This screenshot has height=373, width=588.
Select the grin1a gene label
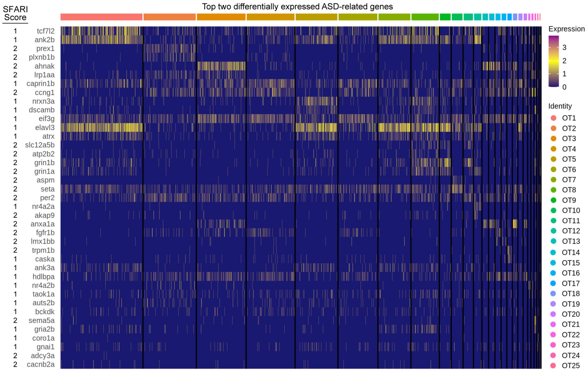click(44, 171)
